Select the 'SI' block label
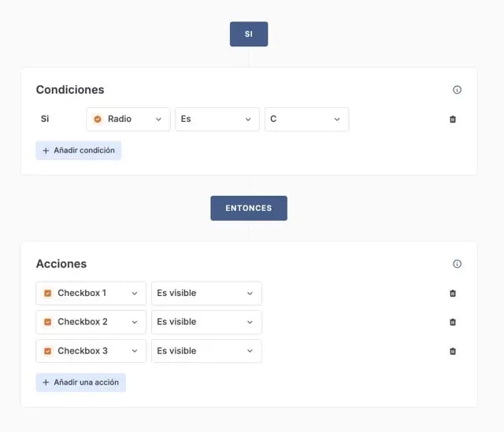This screenshot has height=432, width=504. click(x=249, y=34)
